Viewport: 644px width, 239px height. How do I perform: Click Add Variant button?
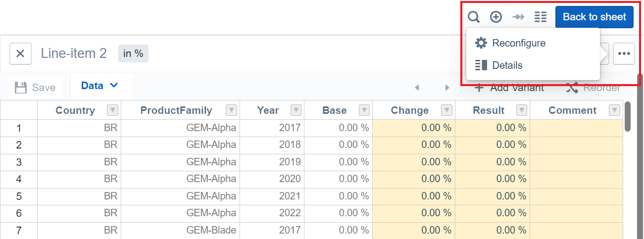click(510, 88)
